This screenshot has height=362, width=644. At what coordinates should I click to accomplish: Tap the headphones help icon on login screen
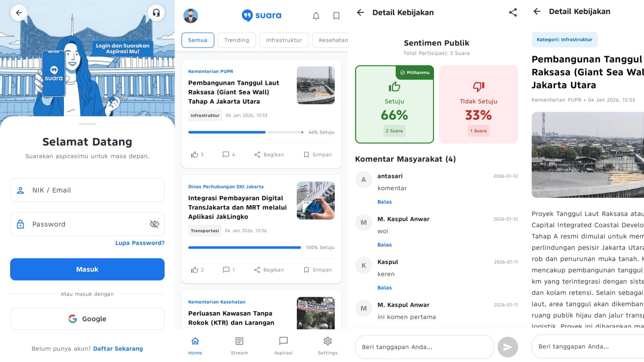156,13
